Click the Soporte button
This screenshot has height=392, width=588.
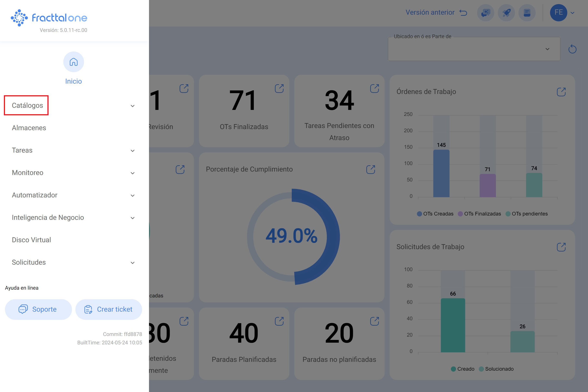tap(38, 309)
